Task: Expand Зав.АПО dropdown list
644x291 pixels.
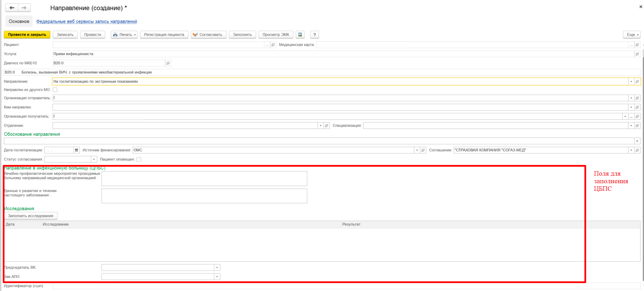Action: (x=217, y=277)
